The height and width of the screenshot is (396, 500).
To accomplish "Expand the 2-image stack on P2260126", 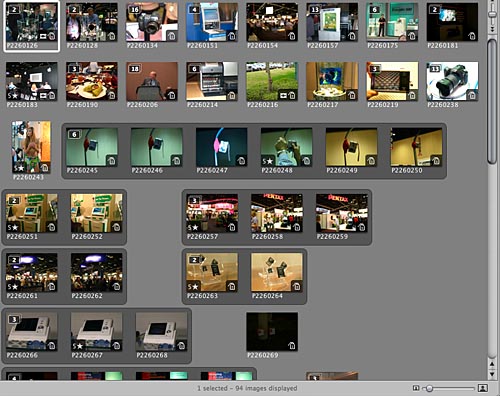I will (x=14, y=10).
